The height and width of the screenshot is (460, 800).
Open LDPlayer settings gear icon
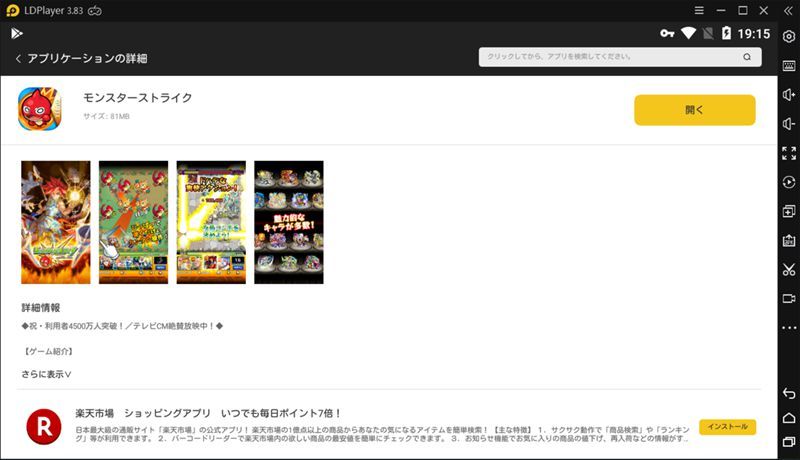[x=788, y=37]
